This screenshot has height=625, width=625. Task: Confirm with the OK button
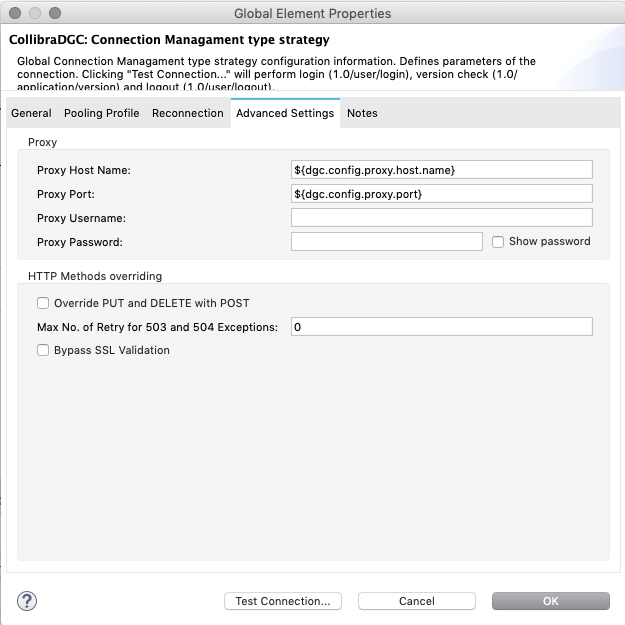[x=550, y=601]
